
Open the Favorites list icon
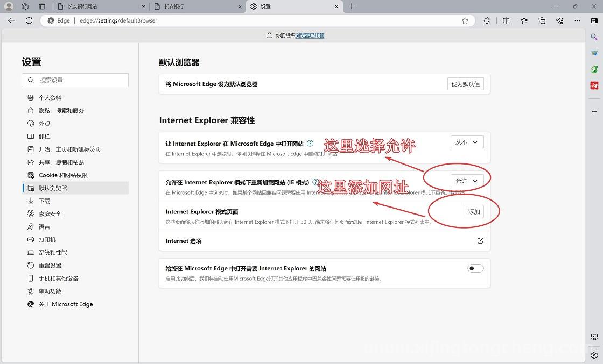point(524,21)
